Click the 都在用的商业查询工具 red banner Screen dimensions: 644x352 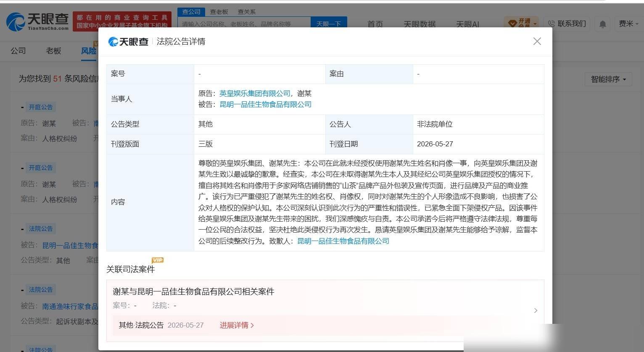[x=122, y=21]
